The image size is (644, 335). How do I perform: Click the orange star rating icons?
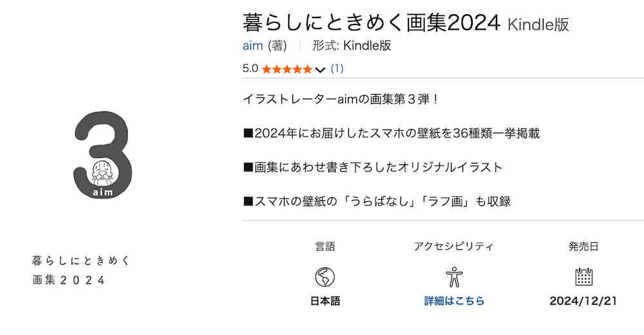click(287, 69)
